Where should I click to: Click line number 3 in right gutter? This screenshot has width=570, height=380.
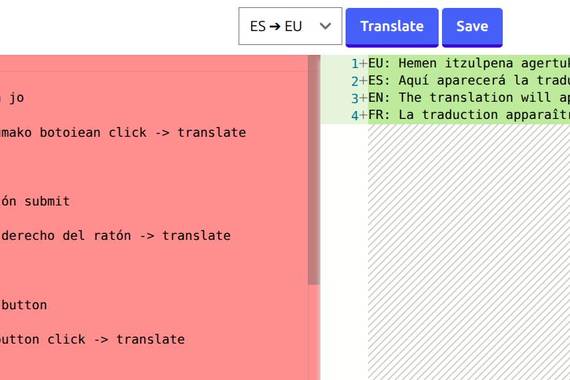(x=355, y=98)
